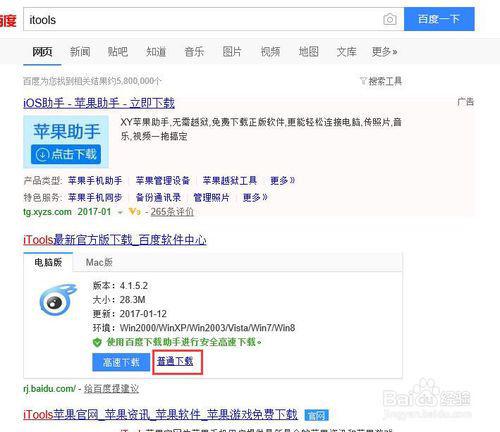Image resolution: width=500 pixels, height=432 pixels.
Task: Open 搜索工具 filter options
Action: pos(381,81)
